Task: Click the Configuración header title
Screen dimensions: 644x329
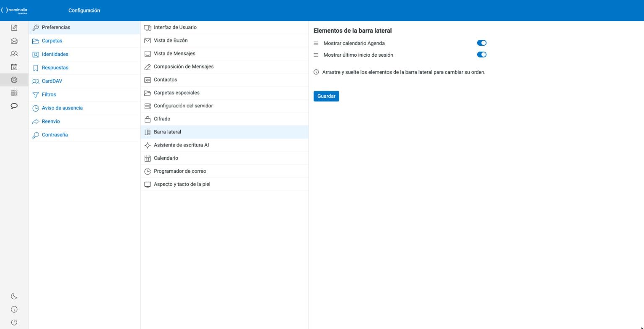Action: (84, 10)
